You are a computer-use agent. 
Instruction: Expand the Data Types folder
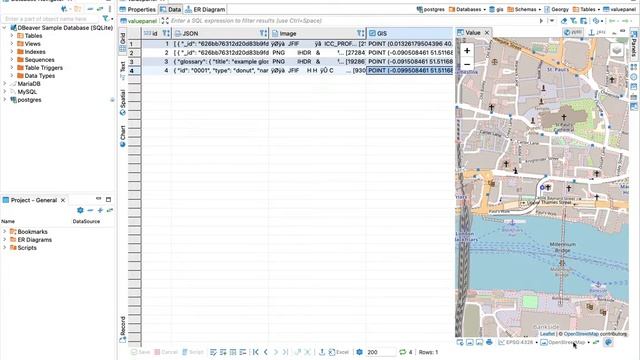click(x=12, y=76)
